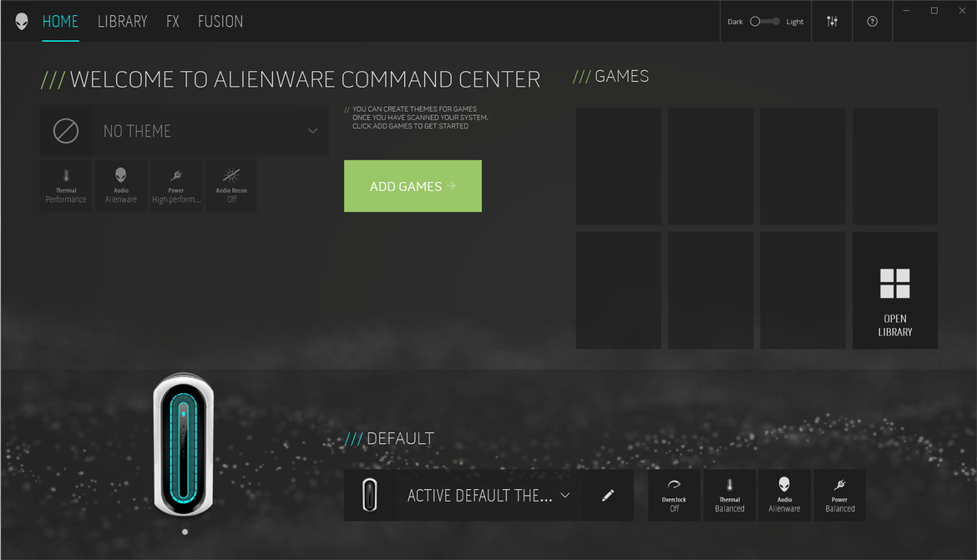Click the no-theme circle slash icon

tap(65, 131)
